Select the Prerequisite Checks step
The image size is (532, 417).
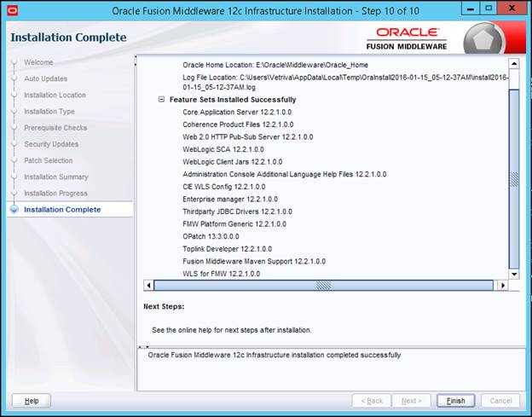55,128
